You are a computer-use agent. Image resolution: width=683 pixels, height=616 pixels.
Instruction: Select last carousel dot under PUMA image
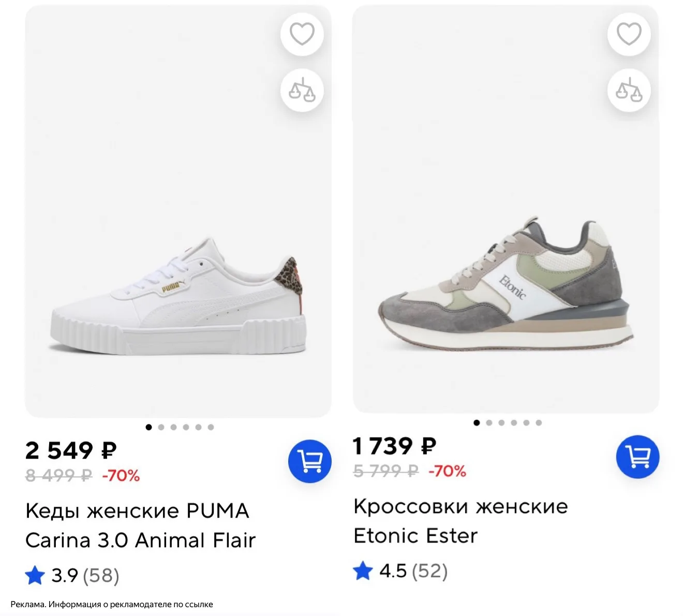click(211, 427)
